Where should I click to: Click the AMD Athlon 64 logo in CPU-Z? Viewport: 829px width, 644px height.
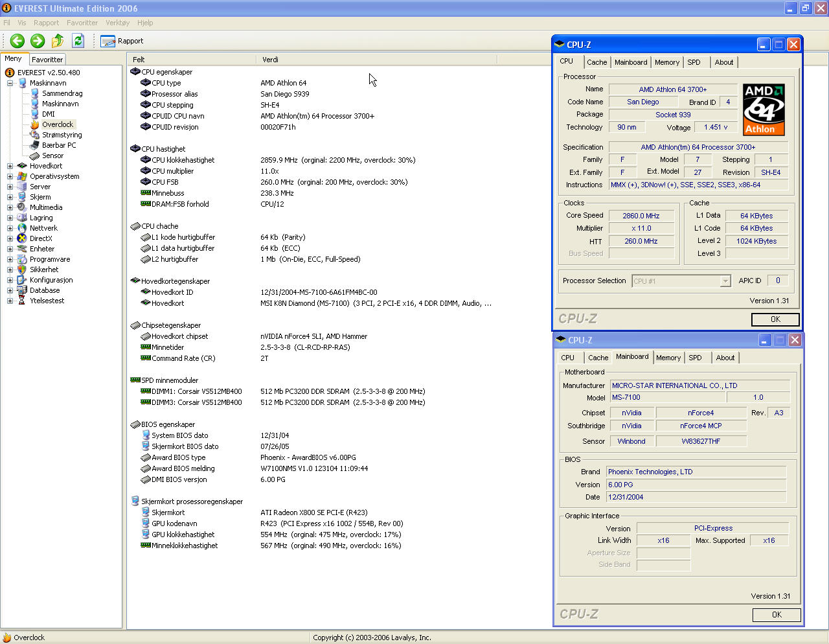(764, 109)
